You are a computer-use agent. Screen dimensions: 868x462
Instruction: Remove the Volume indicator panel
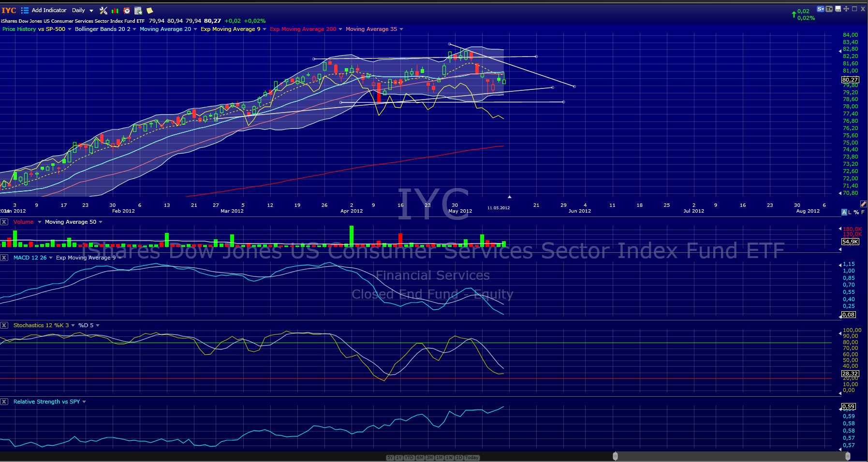point(4,222)
